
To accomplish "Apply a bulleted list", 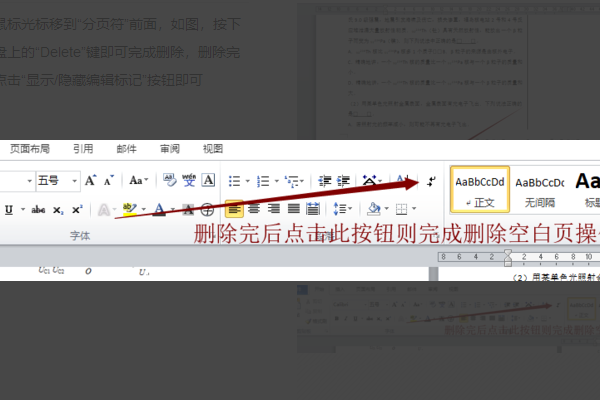I will (235, 181).
